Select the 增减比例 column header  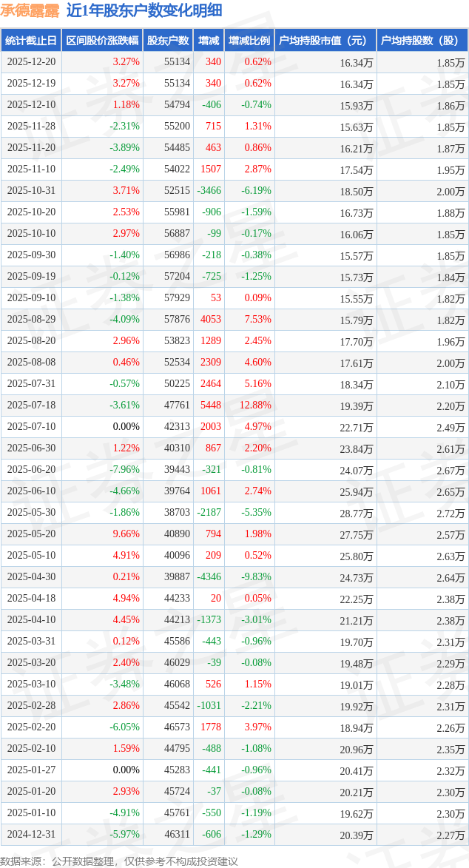point(249,41)
